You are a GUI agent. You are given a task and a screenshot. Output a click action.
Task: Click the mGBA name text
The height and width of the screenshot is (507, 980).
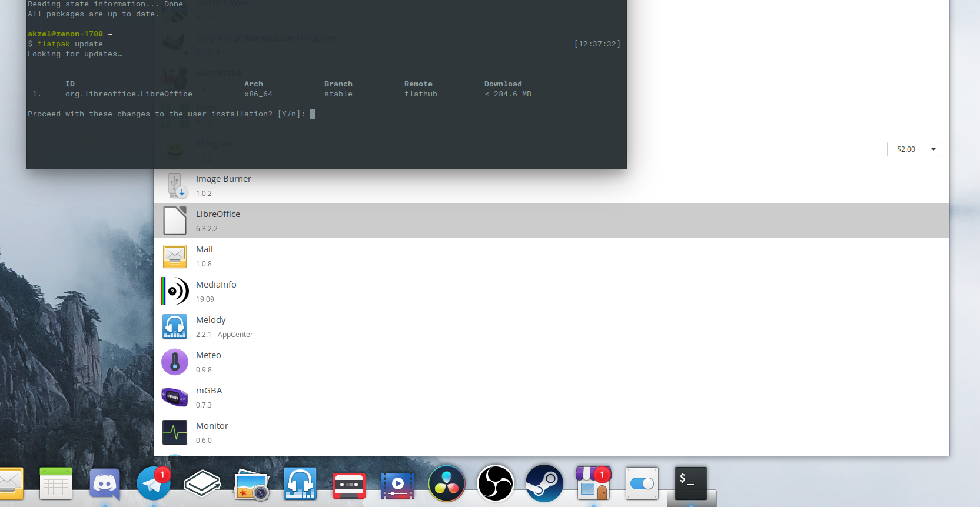point(209,391)
